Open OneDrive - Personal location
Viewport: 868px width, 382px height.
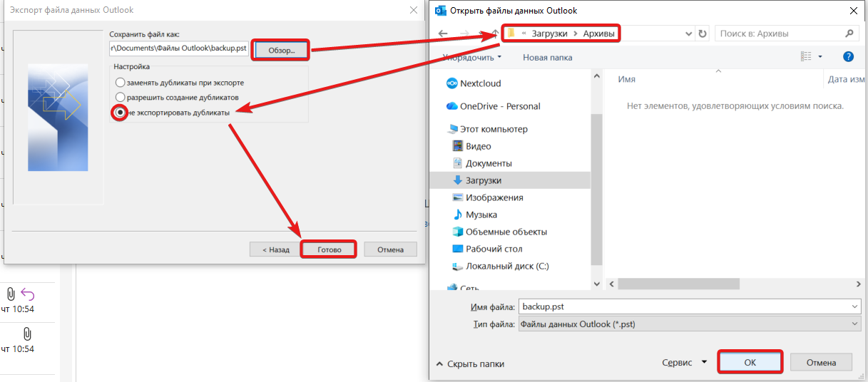coord(493,106)
